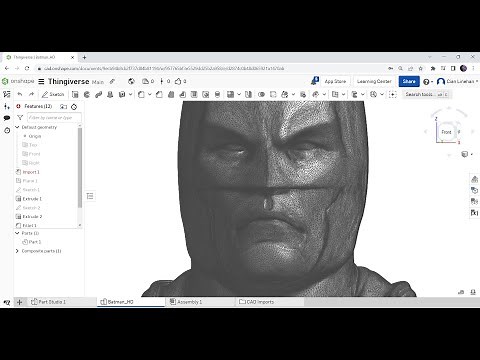
Task: Open the Dan Linehan user menu
Action: coord(457,81)
